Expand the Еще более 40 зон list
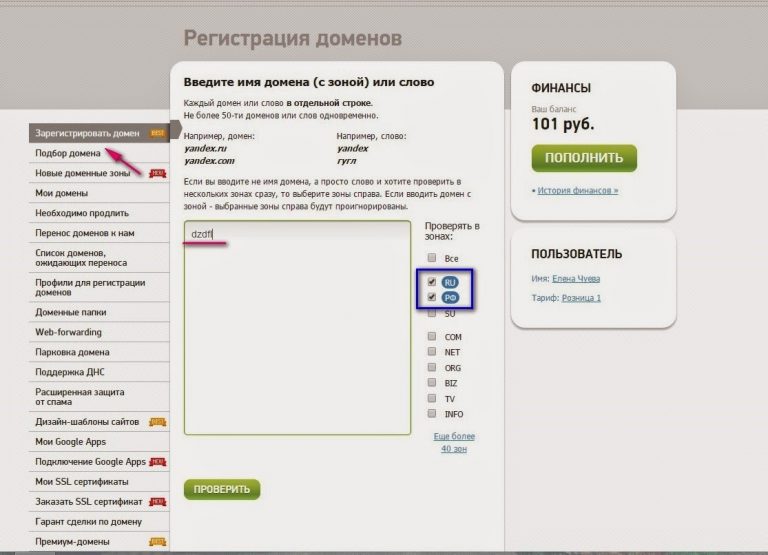The height and width of the screenshot is (555, 768). [x=454, y=442]
